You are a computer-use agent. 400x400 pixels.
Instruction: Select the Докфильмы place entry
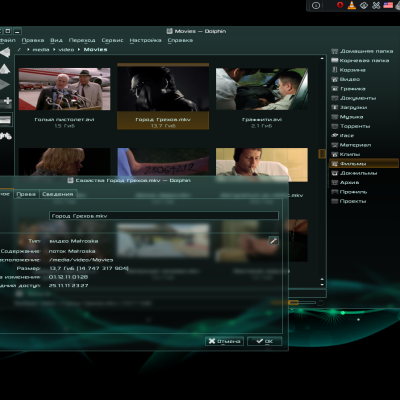(354, 173)
